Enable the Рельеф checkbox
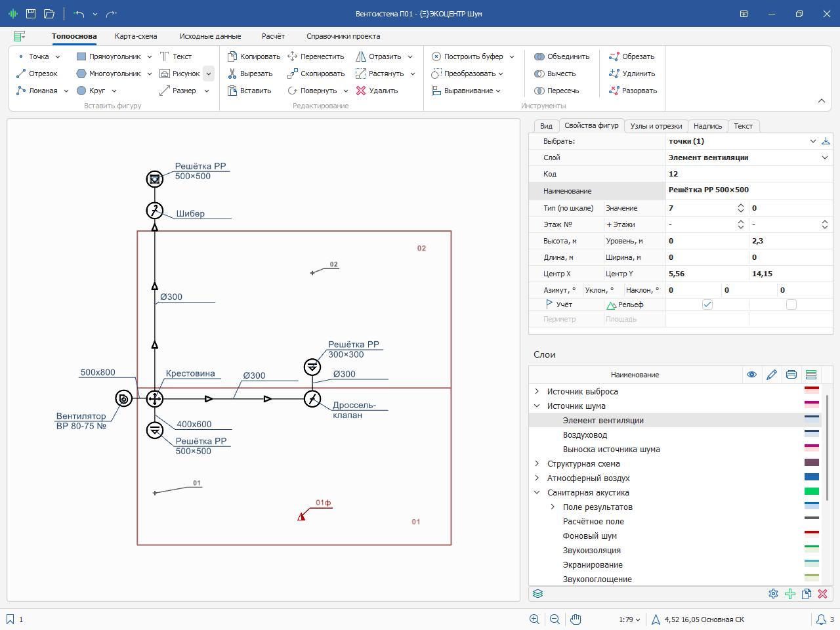840x630 pixels. (x=791, y=304)
